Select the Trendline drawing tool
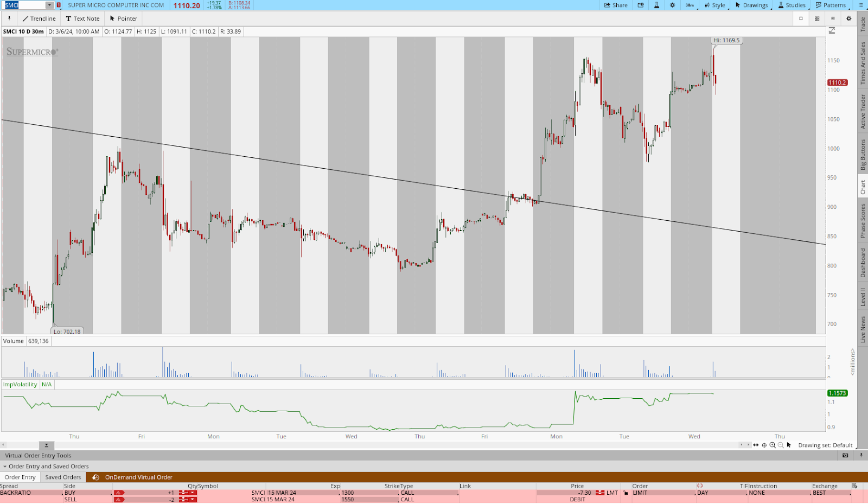 [39, 18]
